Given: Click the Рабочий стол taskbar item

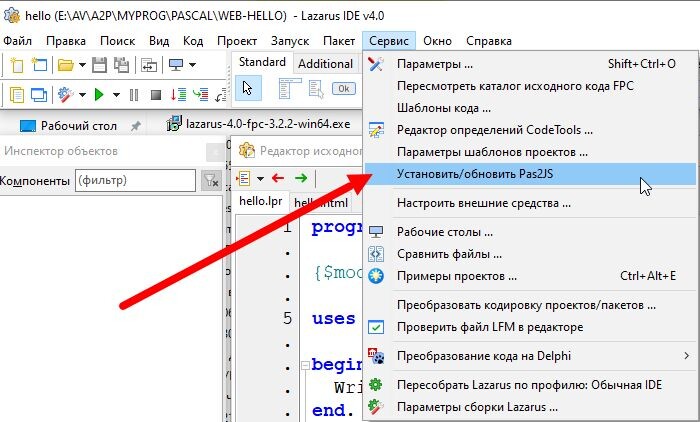Looking at the screenshot, I should pos(68,126).
